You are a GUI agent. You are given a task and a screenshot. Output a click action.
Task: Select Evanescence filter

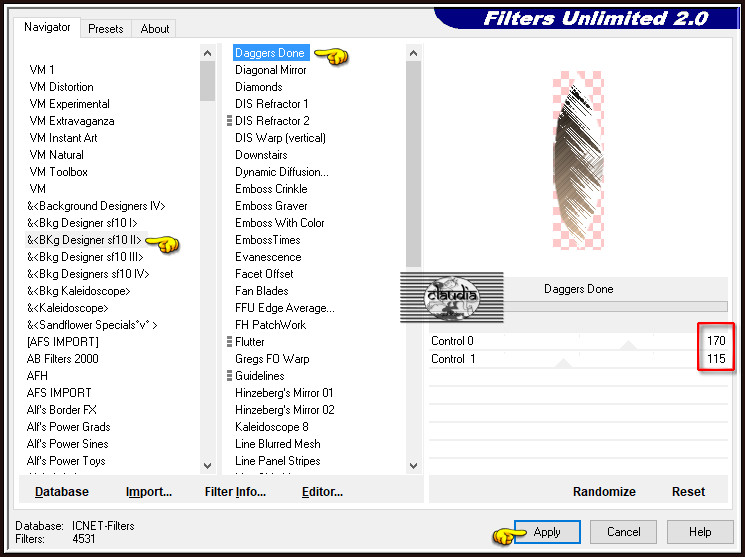268,257
